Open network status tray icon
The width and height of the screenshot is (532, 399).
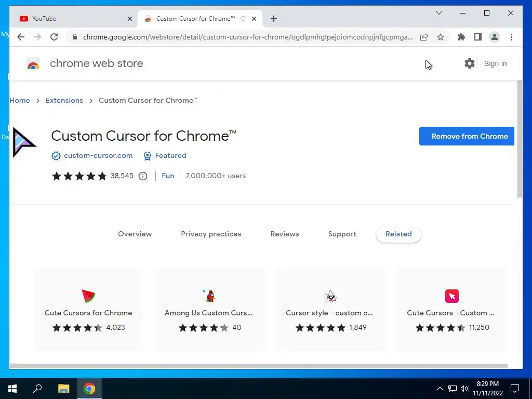point(453,389)
